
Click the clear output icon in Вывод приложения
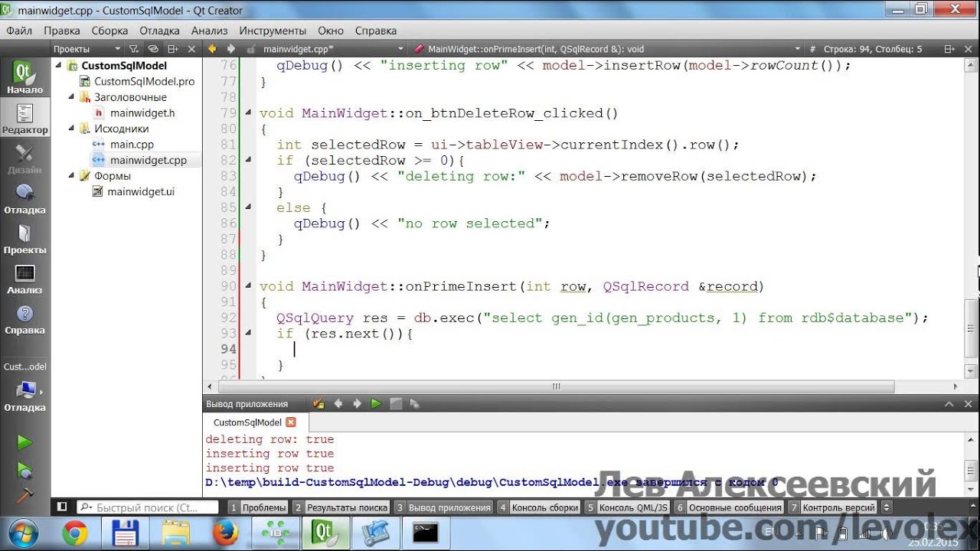pos(318,403)
